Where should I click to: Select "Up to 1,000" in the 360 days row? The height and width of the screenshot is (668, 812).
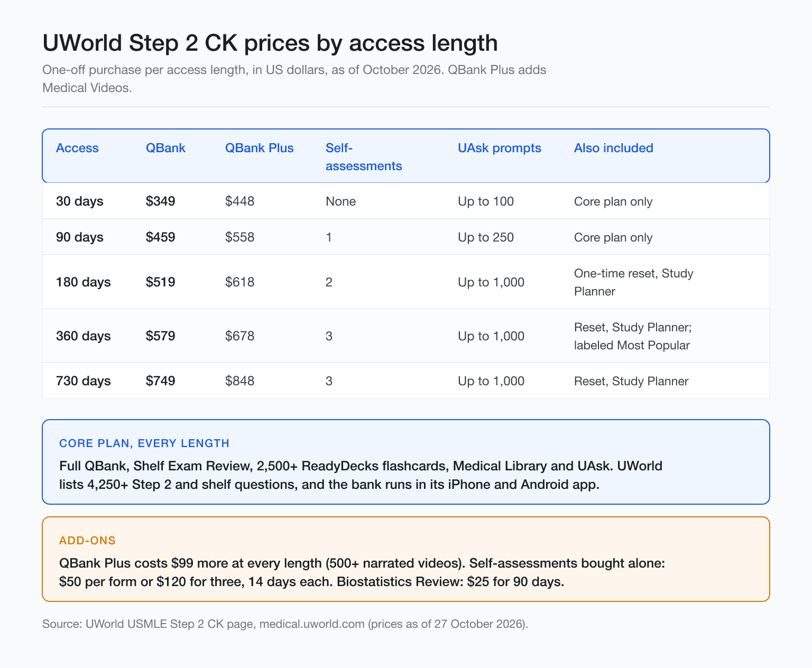pos(491,336)
